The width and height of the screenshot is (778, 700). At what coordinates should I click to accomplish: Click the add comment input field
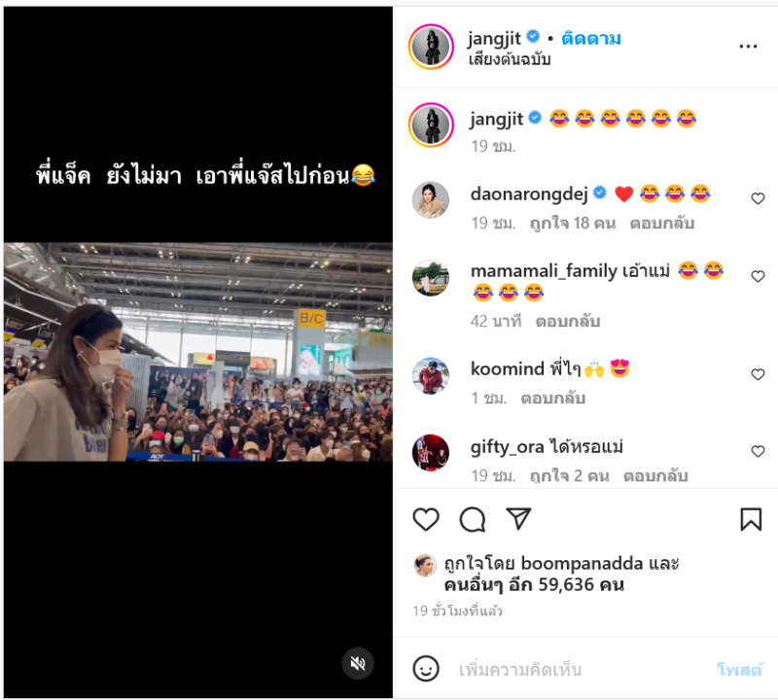pos(581,670)
